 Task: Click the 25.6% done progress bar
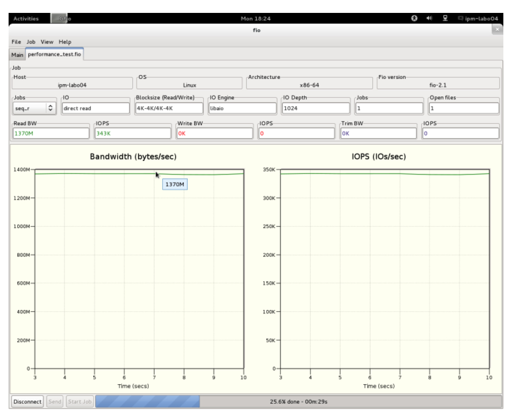click(x=298, y=402)
